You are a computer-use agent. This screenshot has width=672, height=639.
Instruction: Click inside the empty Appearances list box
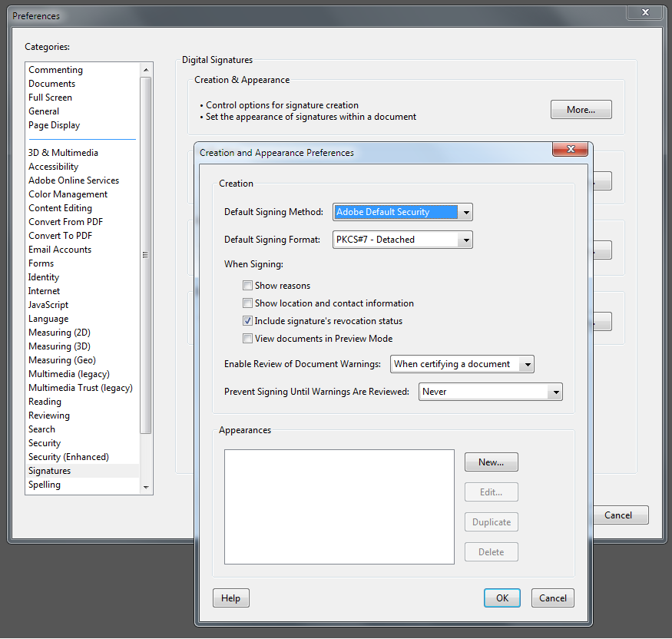(339, 507)
